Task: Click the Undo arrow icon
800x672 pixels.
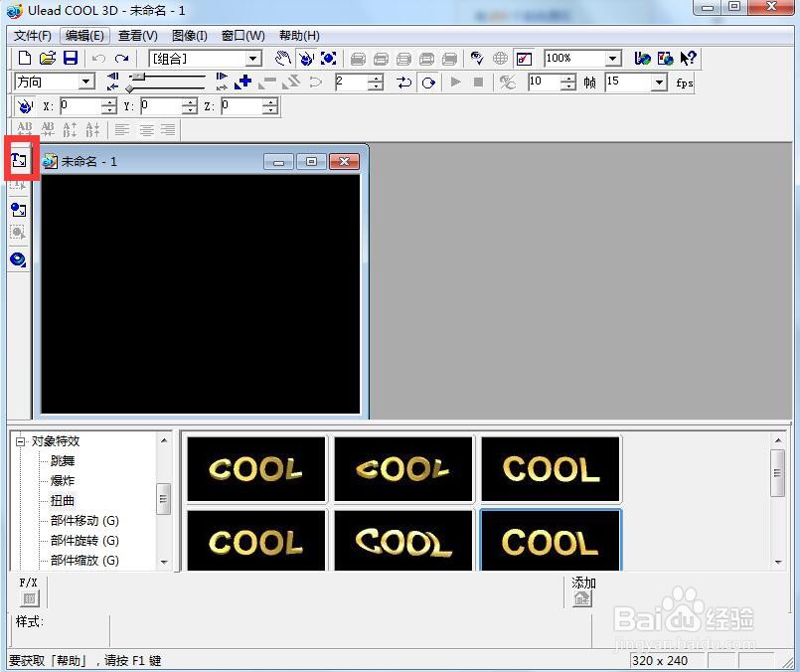Action: pos(99,59)
